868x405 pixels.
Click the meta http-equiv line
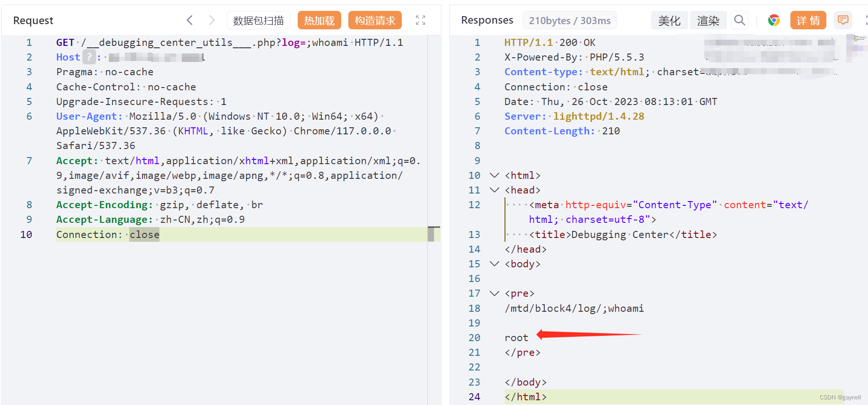(x=669, y=212)
